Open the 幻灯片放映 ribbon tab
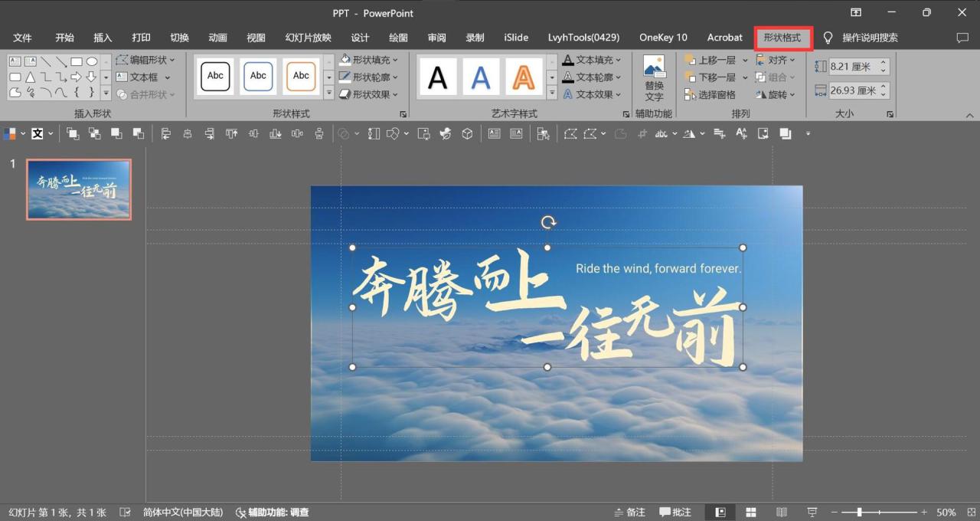This screenshot has height=521, width=980. pos(308,37)
